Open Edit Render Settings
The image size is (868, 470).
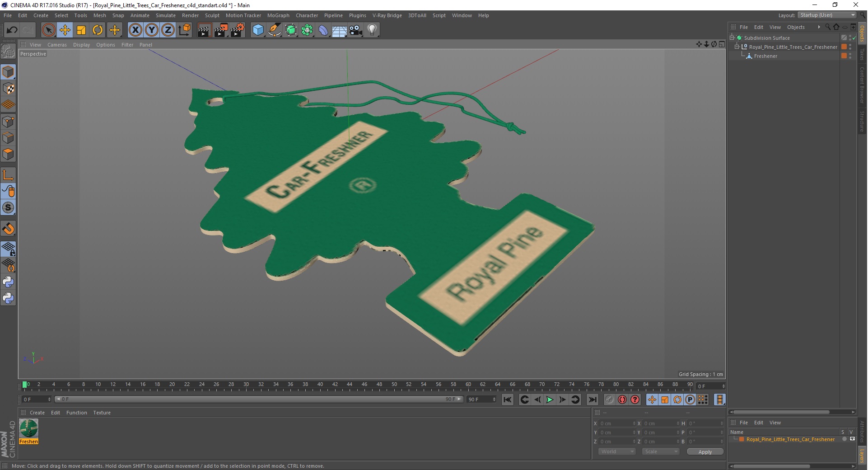(238, 30)
